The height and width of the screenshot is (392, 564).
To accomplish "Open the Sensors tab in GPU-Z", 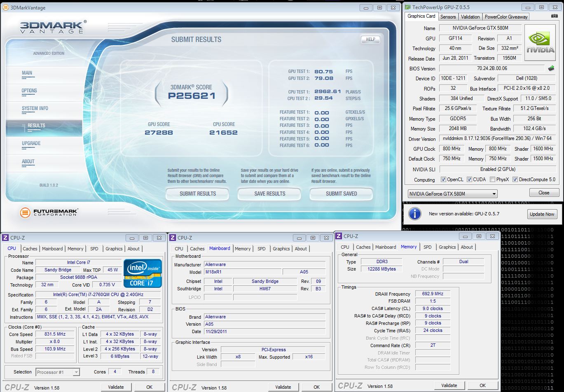I will click(448, 17).
